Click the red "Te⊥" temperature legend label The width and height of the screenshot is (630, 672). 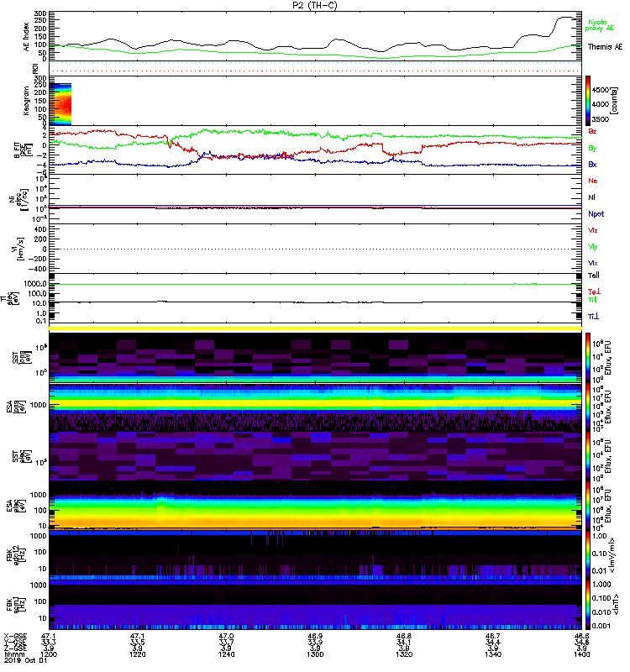tap(594, 291)
